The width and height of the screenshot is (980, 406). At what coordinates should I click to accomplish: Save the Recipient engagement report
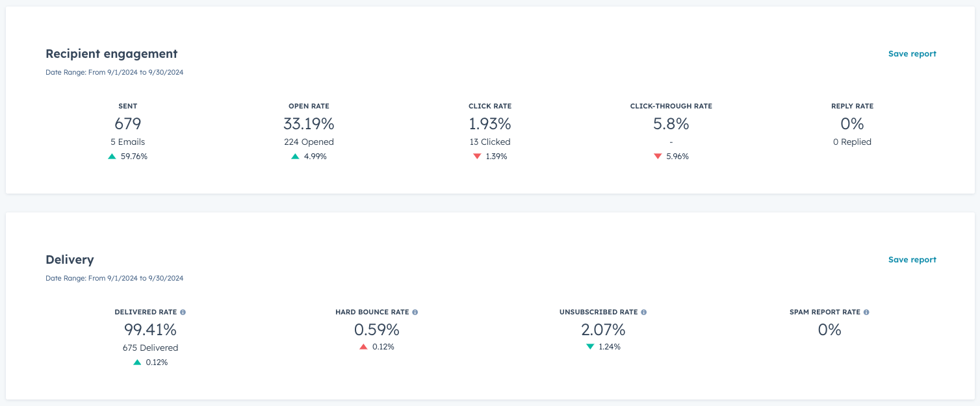[x=912, y=54]
